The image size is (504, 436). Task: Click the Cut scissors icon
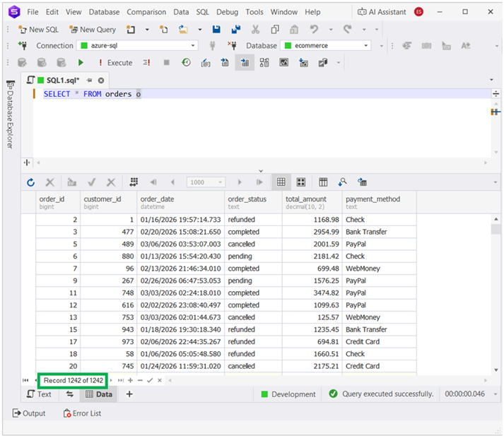[x=256, y=30]
